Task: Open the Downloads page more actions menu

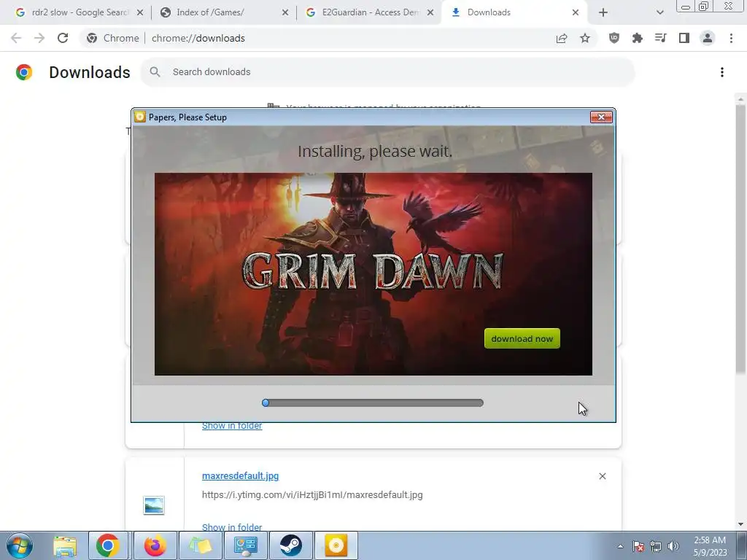Action: tap(722, 72)
